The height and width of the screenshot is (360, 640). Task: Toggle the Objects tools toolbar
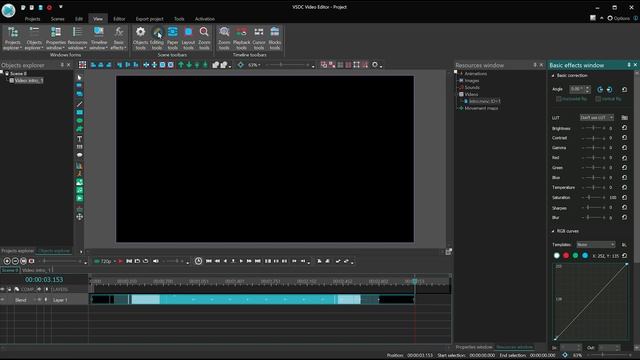tap(140, 38)
